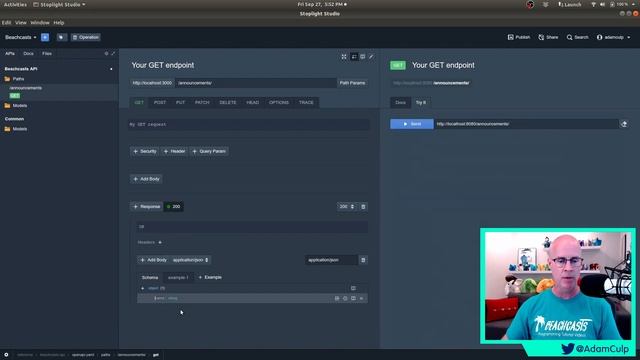Image resolution: width=640 pixels, height=360 pixels.
Task: Click the sidebar settings gear icon
Action: coord(107,53)
